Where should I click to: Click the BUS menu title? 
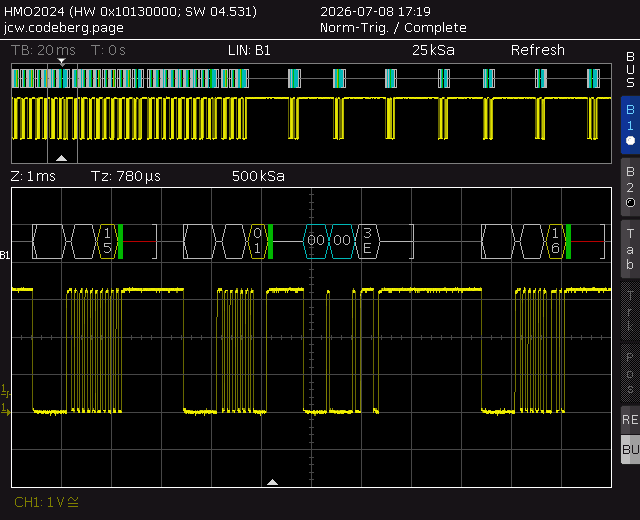point(630,70)
